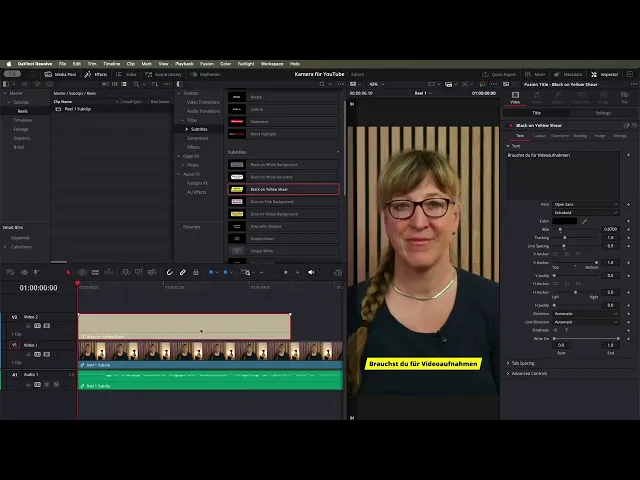The width and height of the screenshot is (640, 480).
Task: Open the Mixer panel
Action: (x=535, y=74)
